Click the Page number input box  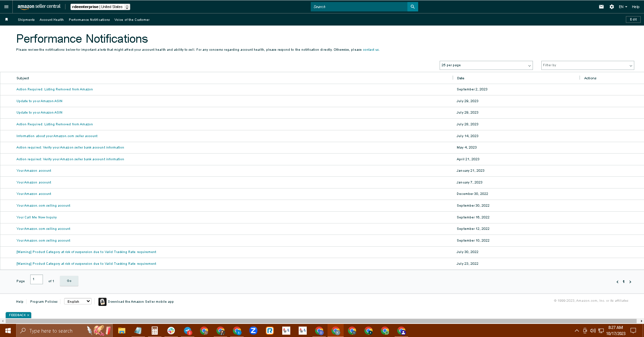coord(37,280)
